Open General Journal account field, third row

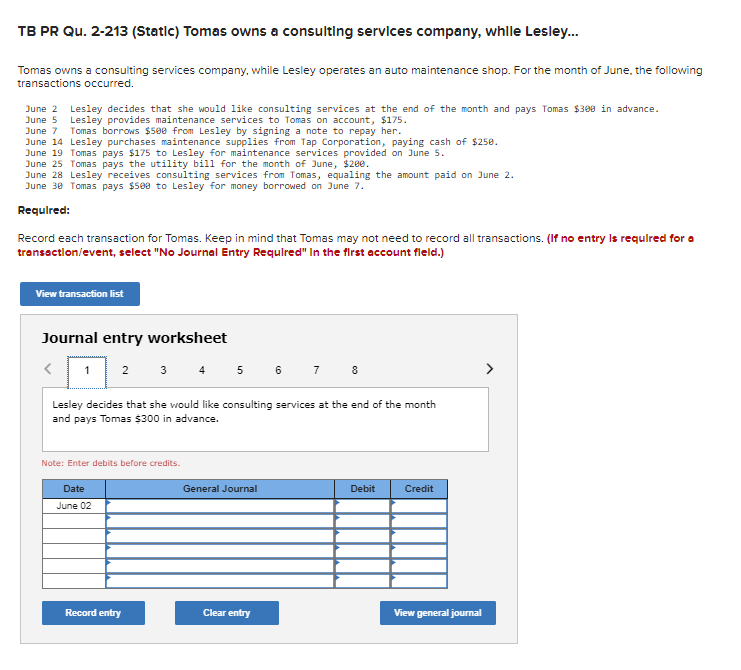tap(220, 536)
